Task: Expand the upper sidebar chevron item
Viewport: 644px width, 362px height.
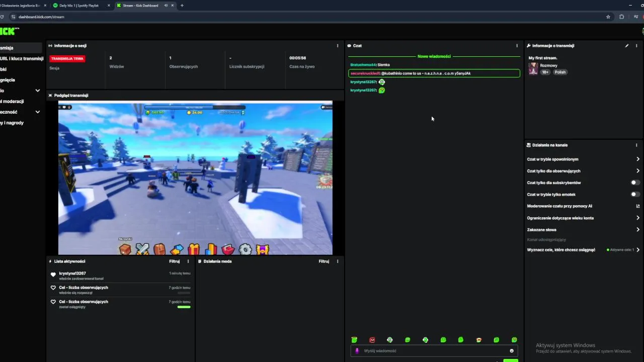Action: tap(37, 90)
